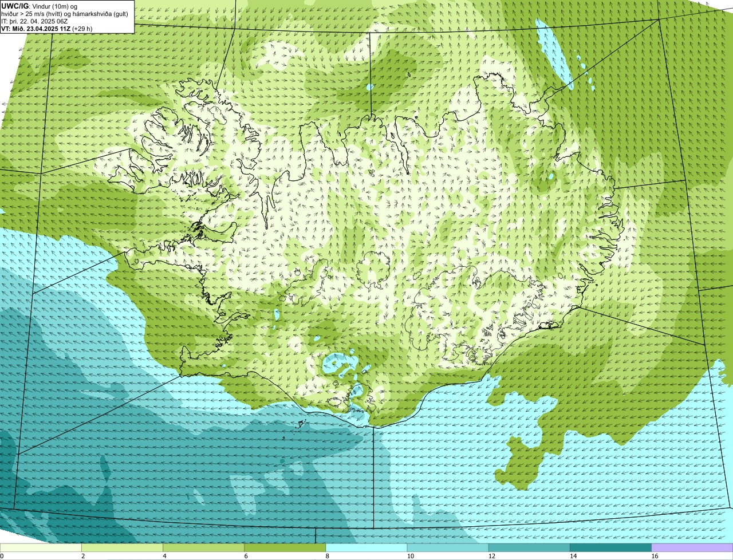Click the legend scale label '12'
This screenshot has height=560, width=733.
pos(492,556)
